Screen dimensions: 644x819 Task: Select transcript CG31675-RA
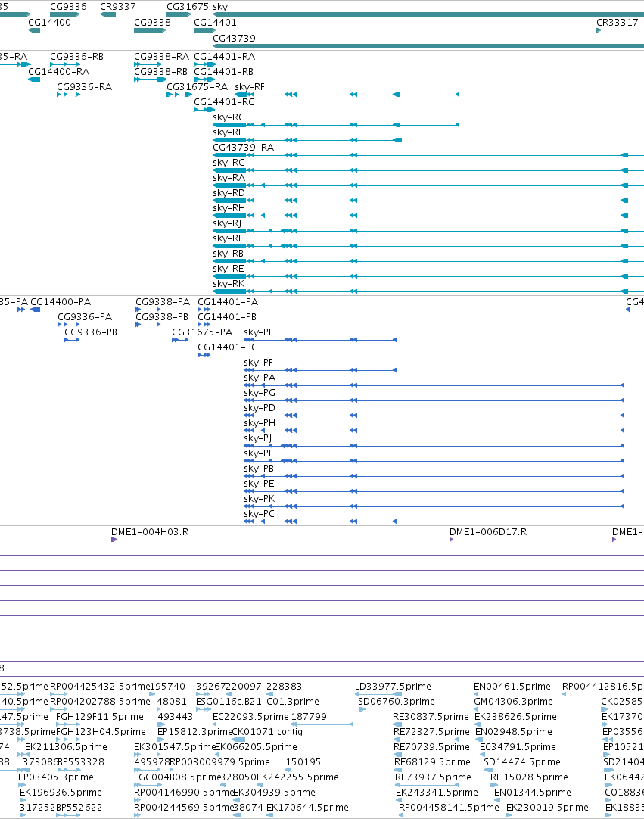tap(198, 87)
